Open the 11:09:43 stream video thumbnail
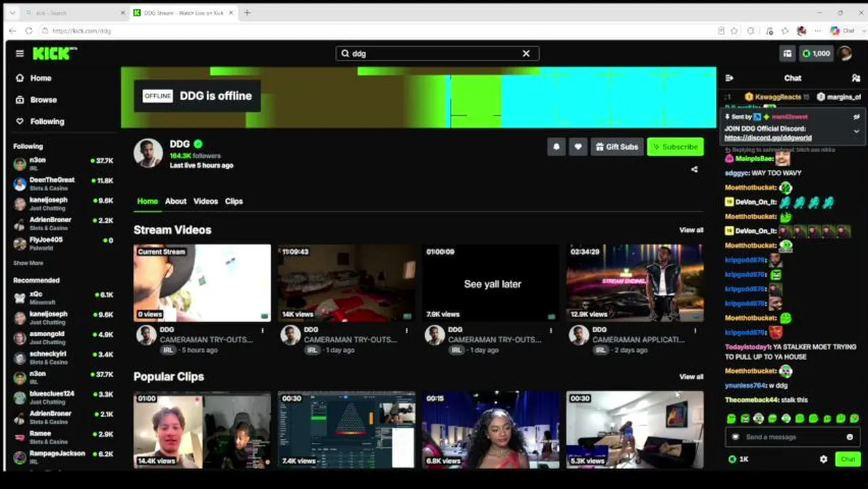 point(346,283)
